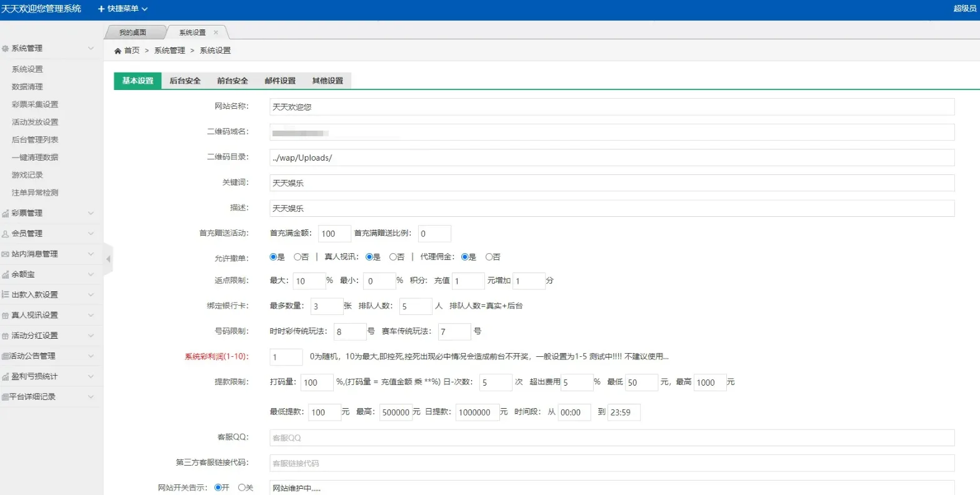
Task: Click the 二维码目录 input field
Action: coord(612,157)
